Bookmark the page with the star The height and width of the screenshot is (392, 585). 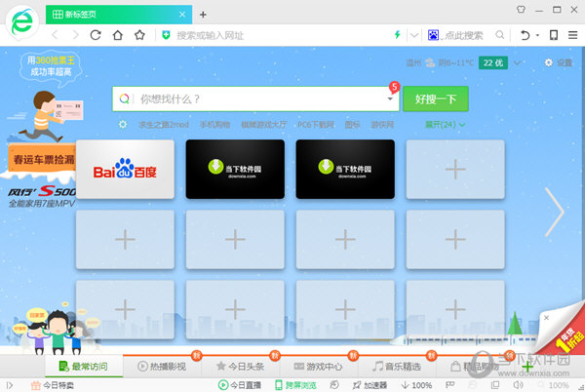pyautogui.click(x=139, y=35)
